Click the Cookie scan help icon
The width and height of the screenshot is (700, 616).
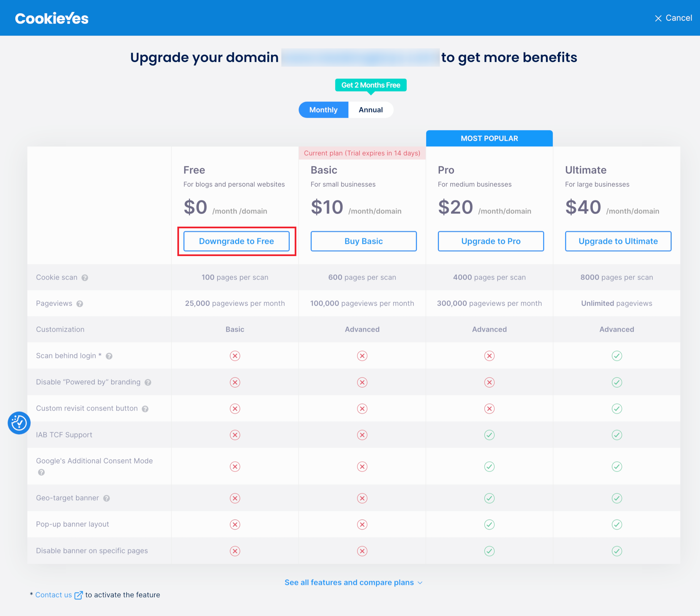tap(85, 278)
